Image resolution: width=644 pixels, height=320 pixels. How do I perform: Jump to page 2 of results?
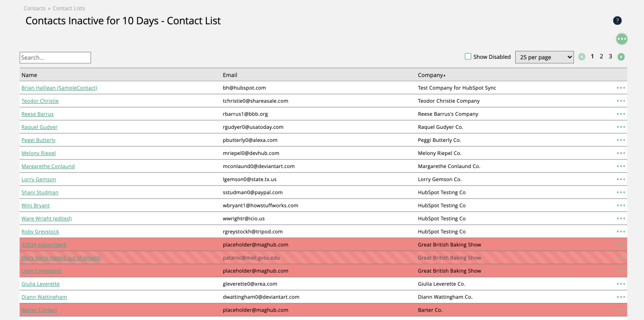click(x=601, y=56)
